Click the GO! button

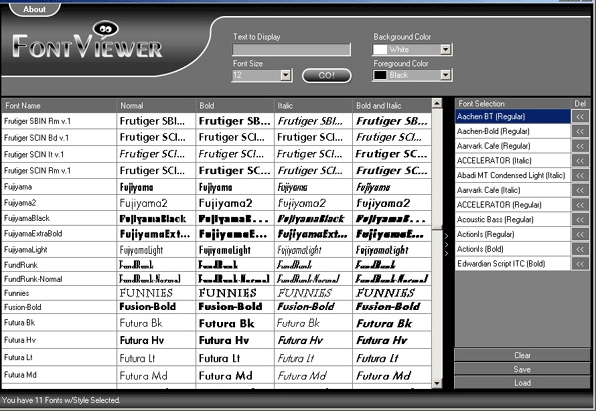pyautogui.click(x=327, y=75)
